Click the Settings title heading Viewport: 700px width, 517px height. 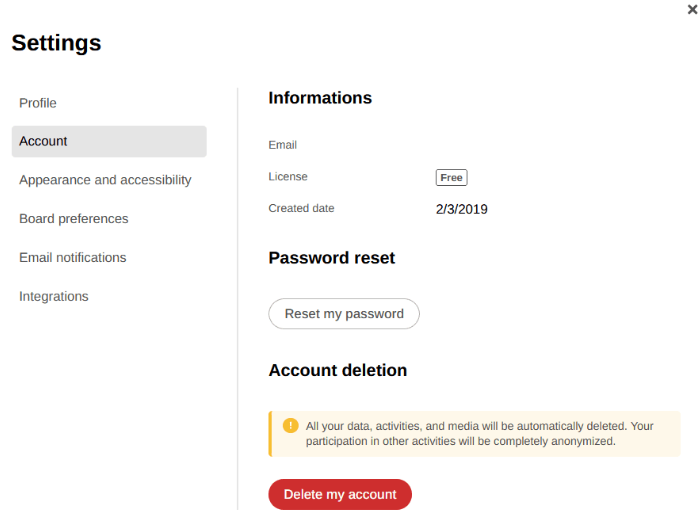56,43
